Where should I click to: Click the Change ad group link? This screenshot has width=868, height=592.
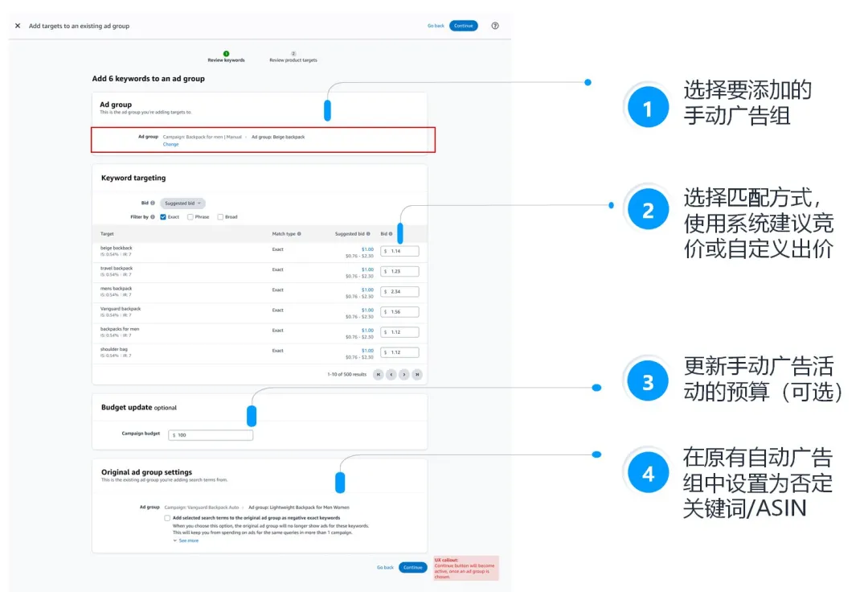(x=170, y=144)
